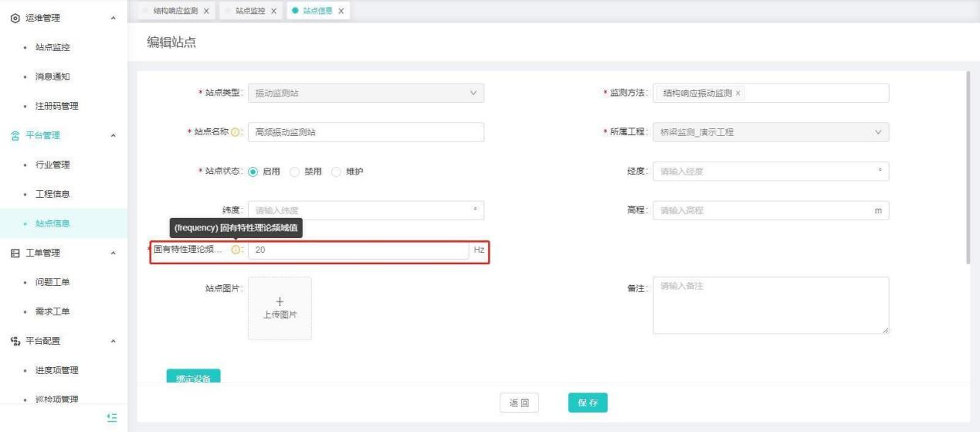Image resolution: width=980 pixels, height=432 pixels.
Task: Open the 站点类型 dropdown
Action: click(365, 93)
